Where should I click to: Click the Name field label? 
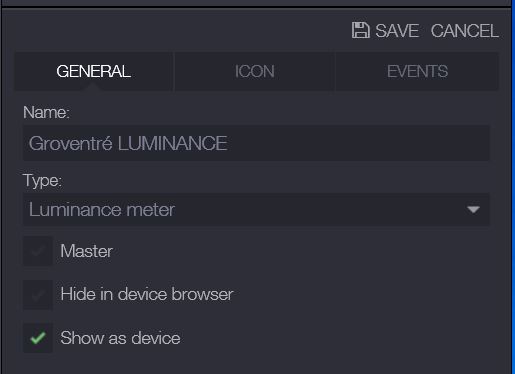(46, 112)
